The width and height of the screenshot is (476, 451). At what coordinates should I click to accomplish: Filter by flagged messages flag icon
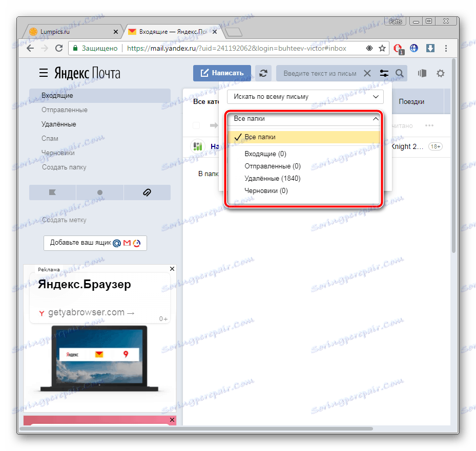52,192
